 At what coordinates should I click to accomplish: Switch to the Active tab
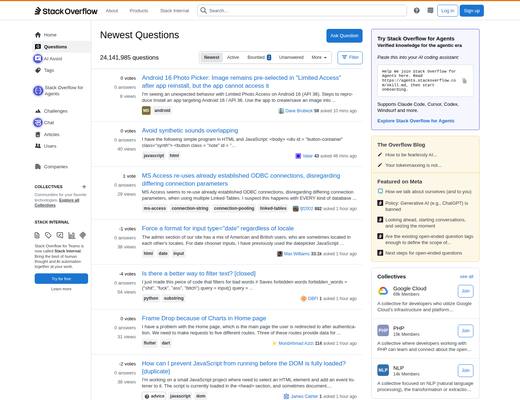[233, 57]
